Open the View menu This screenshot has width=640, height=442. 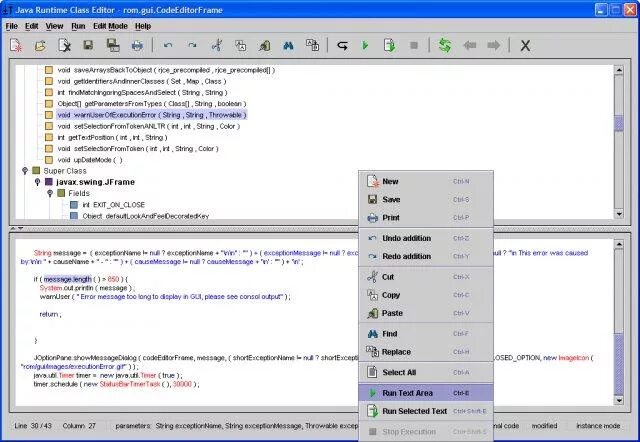pos(54,26)
